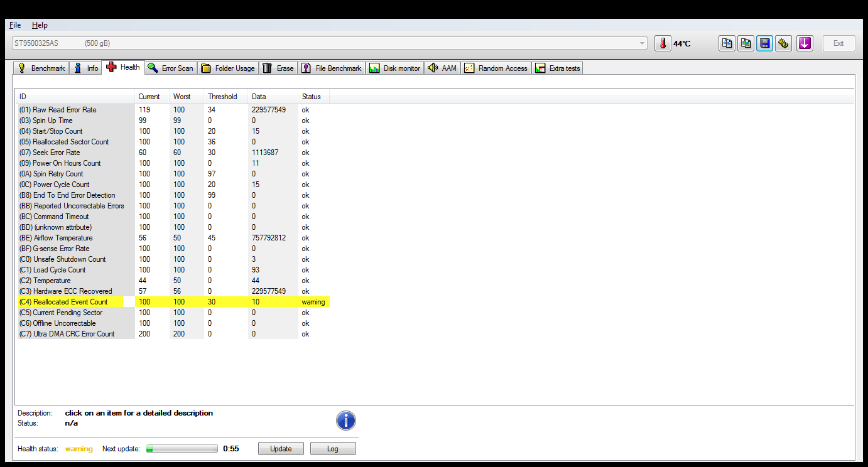Open the File menu
This screenshot has height=467, width=868.
(x=15, y=25)
